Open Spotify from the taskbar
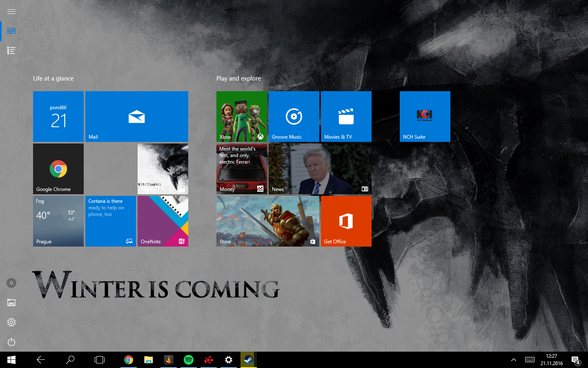 tap(189, 360)
